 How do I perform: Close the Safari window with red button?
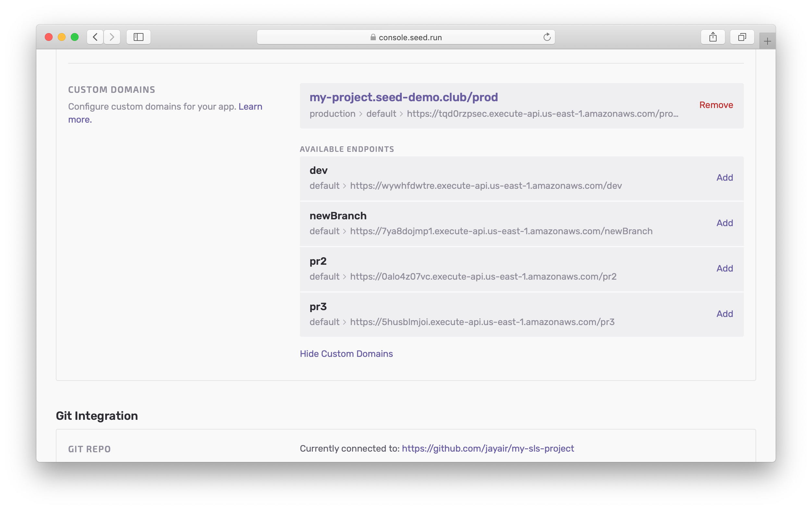pyautogui.click(x=49, y=37)
